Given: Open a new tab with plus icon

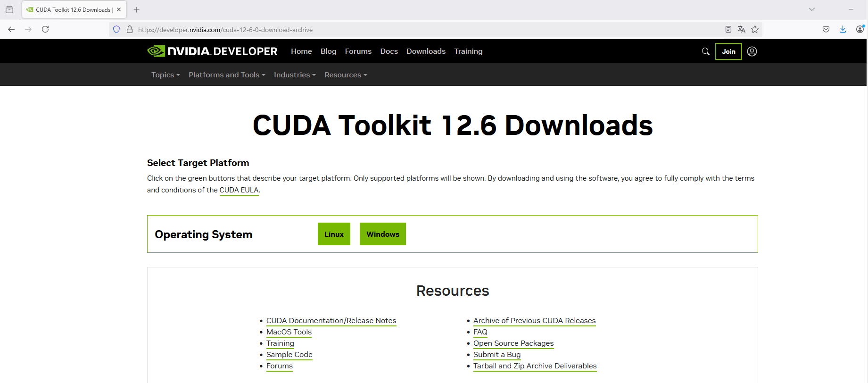Looking at the screenshot, I should pyautogui.click(x=136, y=9).
